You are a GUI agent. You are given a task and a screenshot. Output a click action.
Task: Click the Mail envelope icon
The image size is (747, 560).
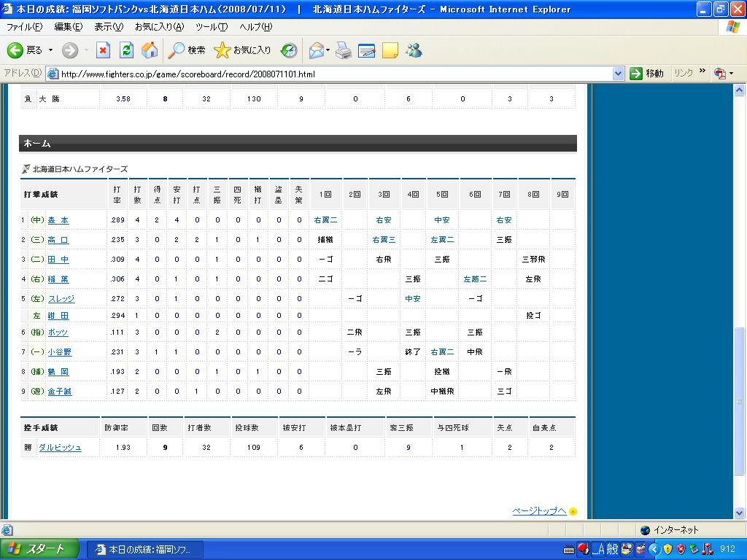[317, 50]
